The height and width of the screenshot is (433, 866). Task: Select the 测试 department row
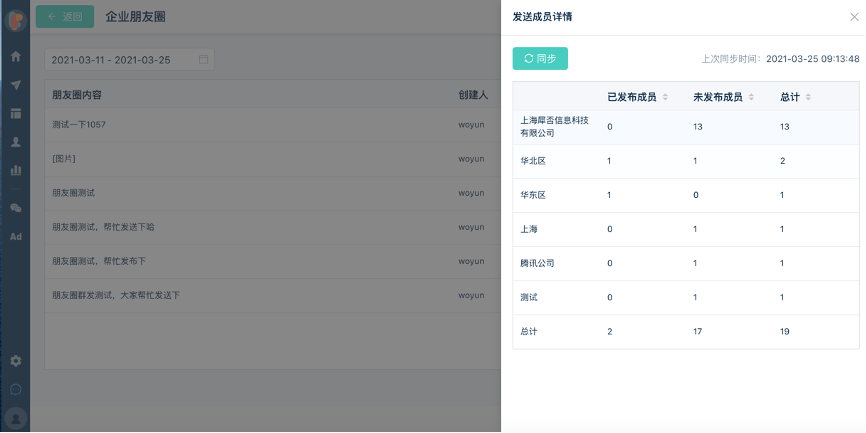pyautogui.click(x=686, y=298)
